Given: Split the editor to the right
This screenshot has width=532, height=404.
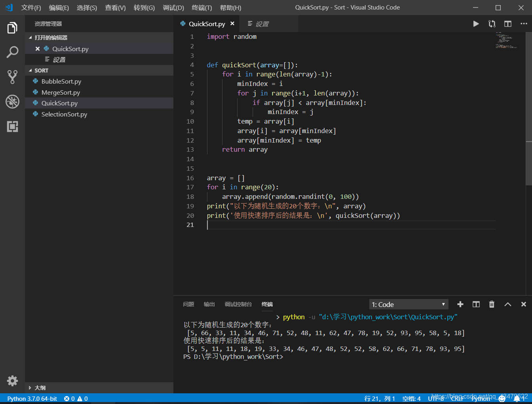Looking at the screenshot, I should tap(508, 24).
